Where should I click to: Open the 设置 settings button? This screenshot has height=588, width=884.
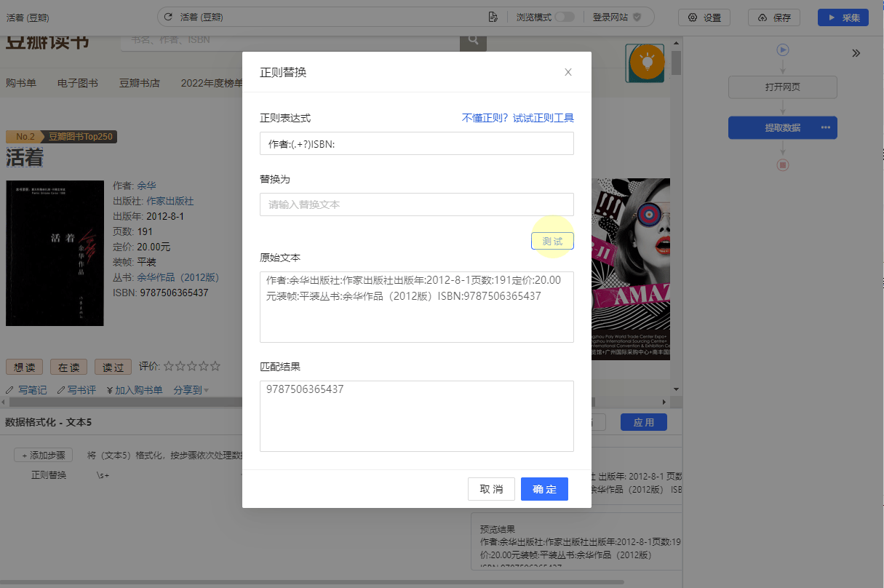(704, 17)
